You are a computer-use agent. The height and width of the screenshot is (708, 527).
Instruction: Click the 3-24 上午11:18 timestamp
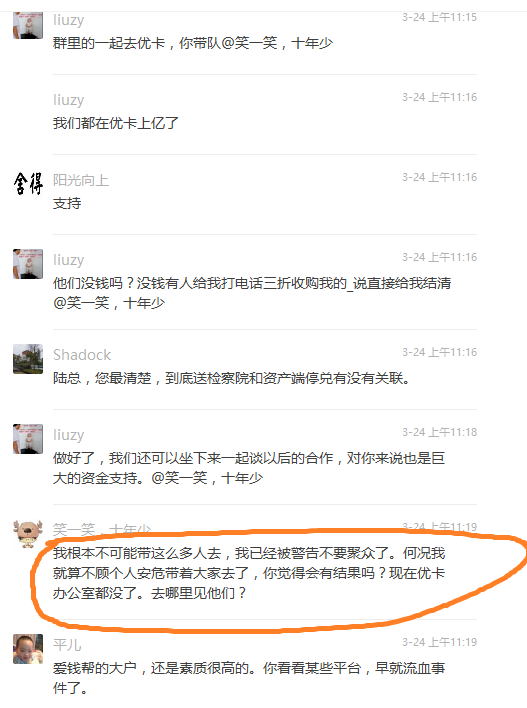(439, 432)
